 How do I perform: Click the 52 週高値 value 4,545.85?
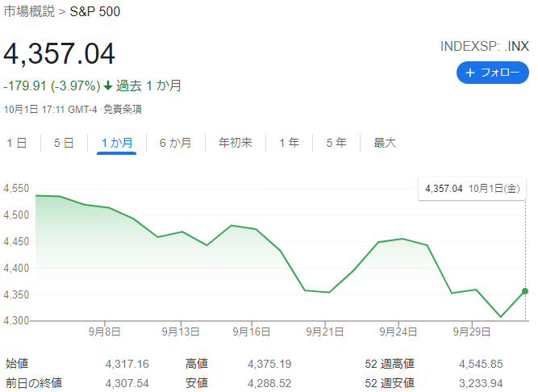coord(481,364)
